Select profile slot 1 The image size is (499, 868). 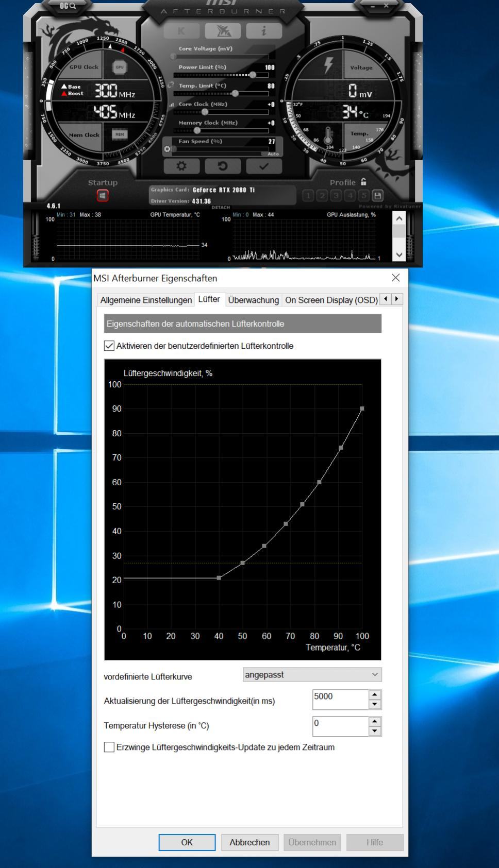pyautogui.click(x=308, y=196)
